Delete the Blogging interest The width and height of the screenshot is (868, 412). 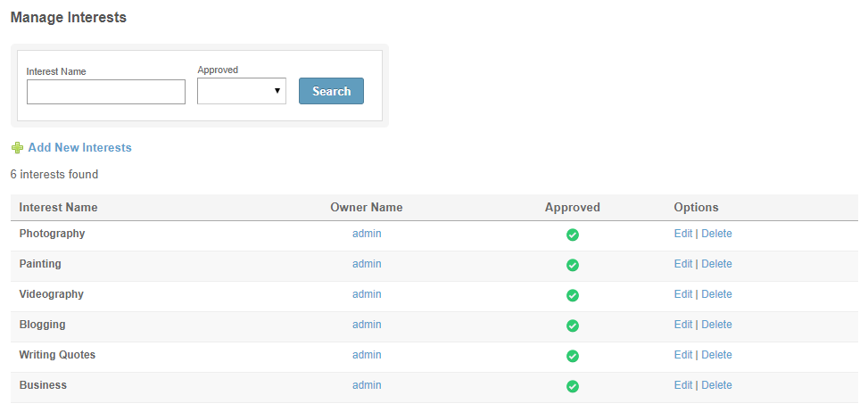tap(716, 325)
